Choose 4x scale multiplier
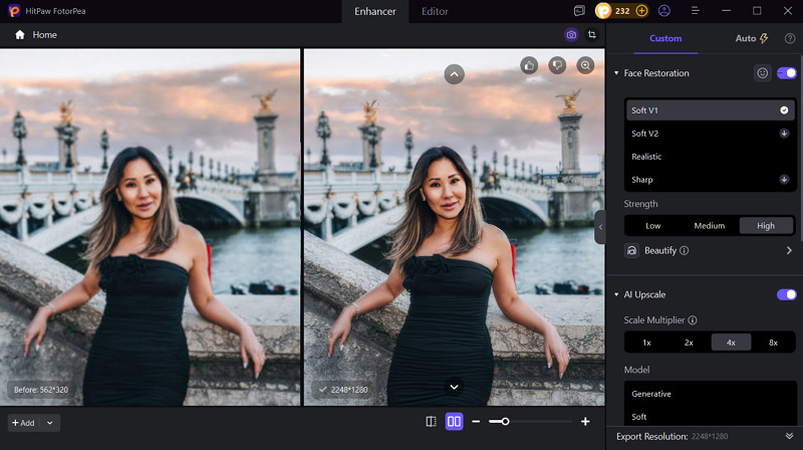 point(731,342)
